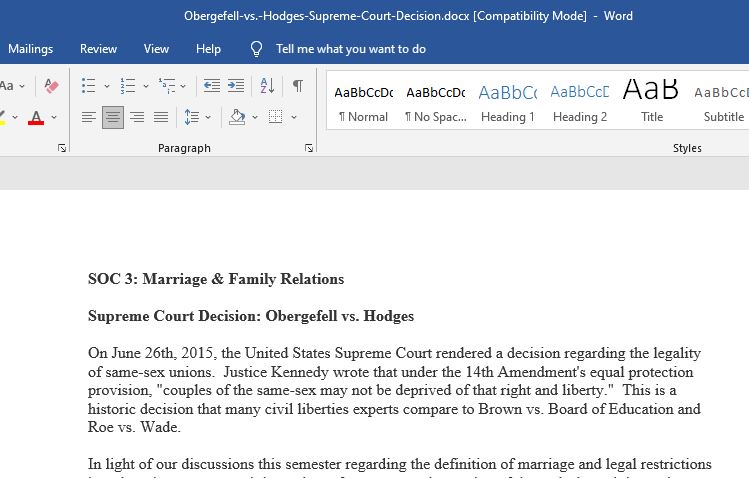Image resolution: width=749 pixels, height=478 pixels.
Task: Toggle center alignment
Action: click(x=113, y=117)
